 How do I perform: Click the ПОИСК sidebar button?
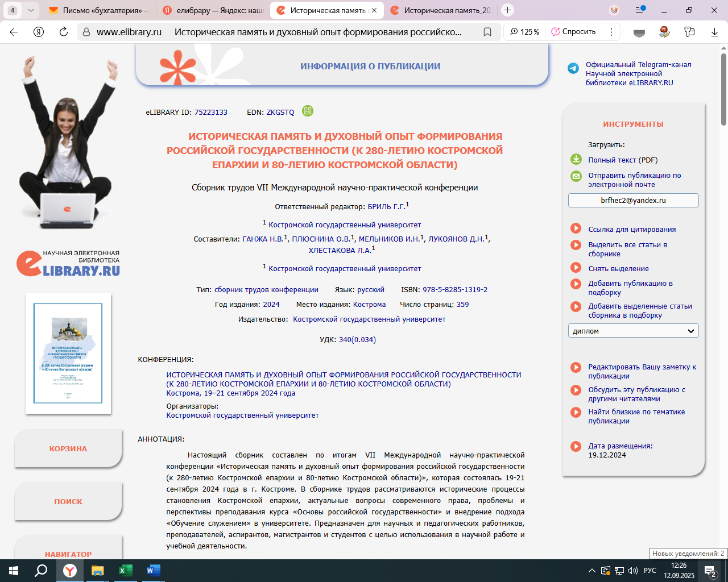(68, 501)
